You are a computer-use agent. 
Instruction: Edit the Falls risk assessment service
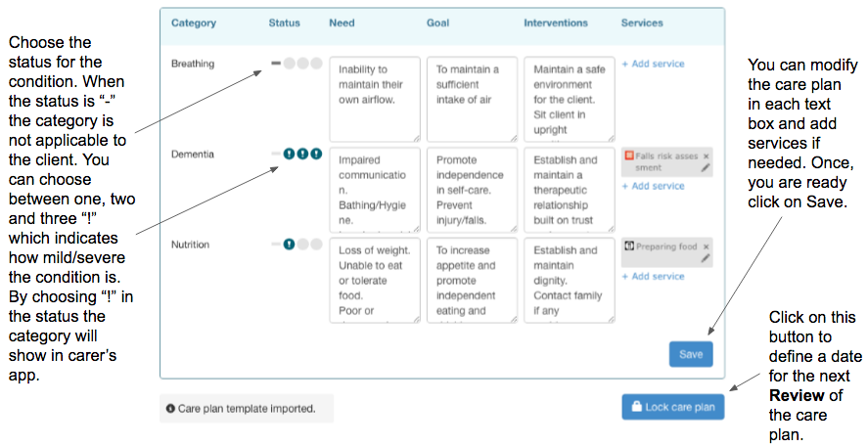coord(706,168)
